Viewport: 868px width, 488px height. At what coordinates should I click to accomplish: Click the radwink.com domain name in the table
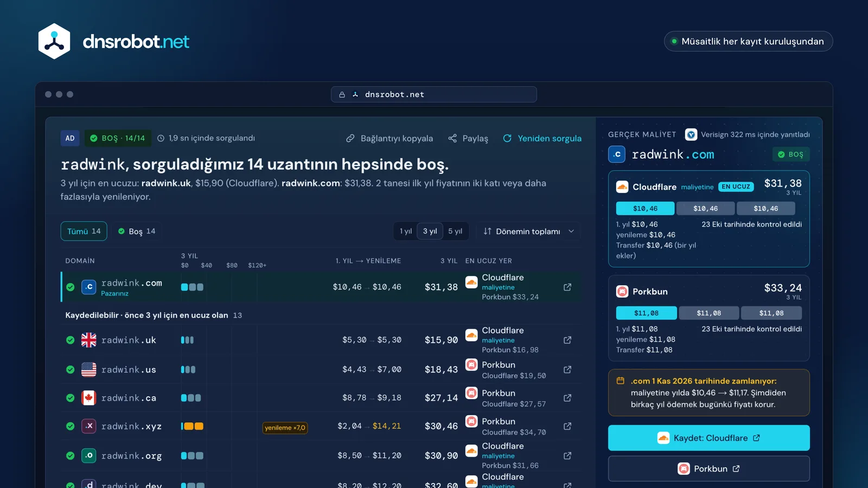(131, 283)
